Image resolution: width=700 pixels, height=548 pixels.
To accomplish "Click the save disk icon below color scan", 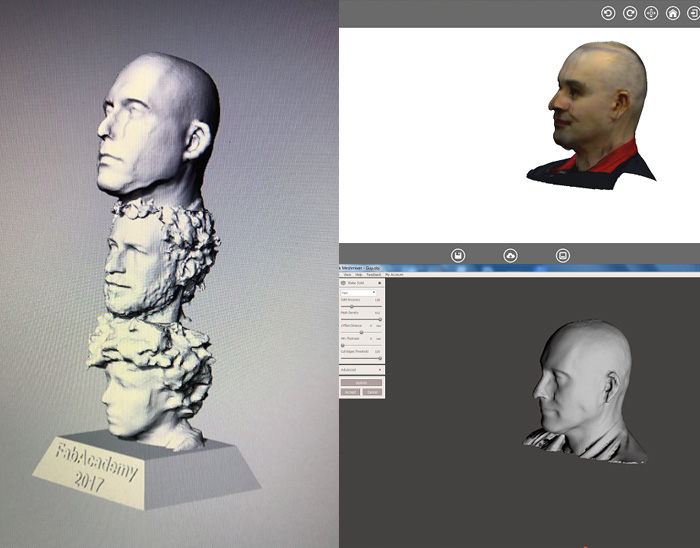I will (x=458, y=256).
